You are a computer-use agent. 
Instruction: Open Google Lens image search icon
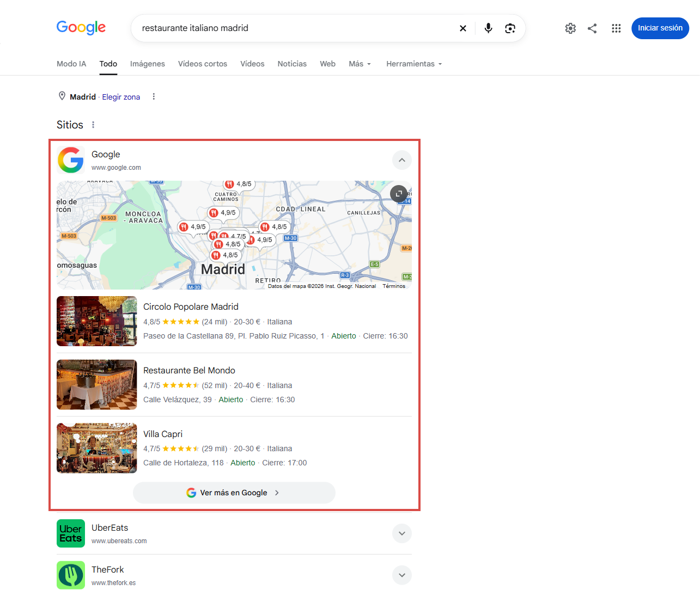pos(510,28)
